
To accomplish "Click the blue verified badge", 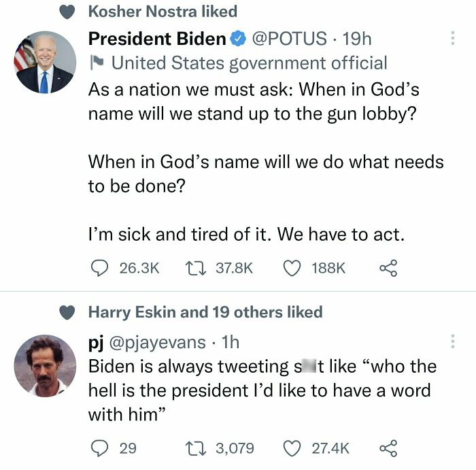I will click(x=237, y=39).
